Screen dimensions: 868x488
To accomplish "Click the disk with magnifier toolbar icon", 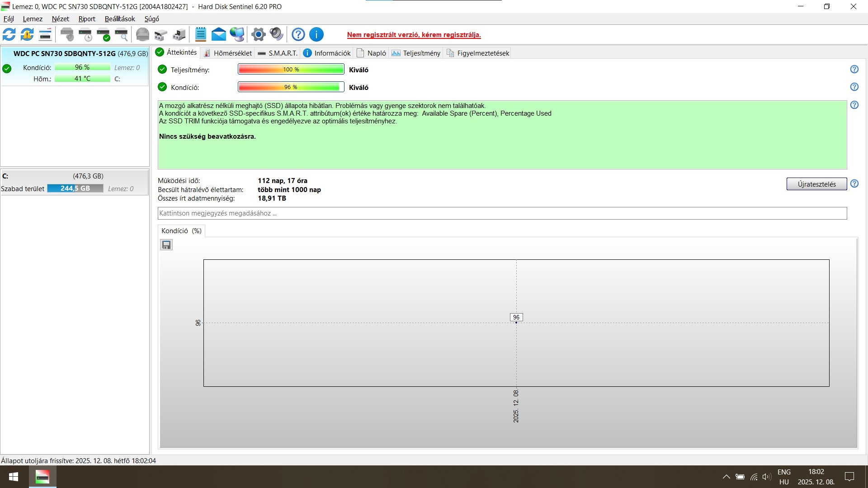I will (x=121, y=34).
